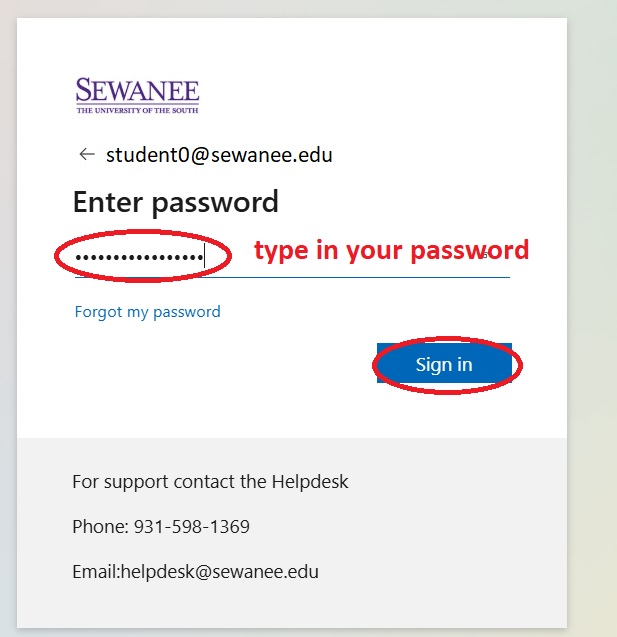Select the student0@sewanee.edu account label
This screenshot has height=637, width=617.
pos(219,155)
